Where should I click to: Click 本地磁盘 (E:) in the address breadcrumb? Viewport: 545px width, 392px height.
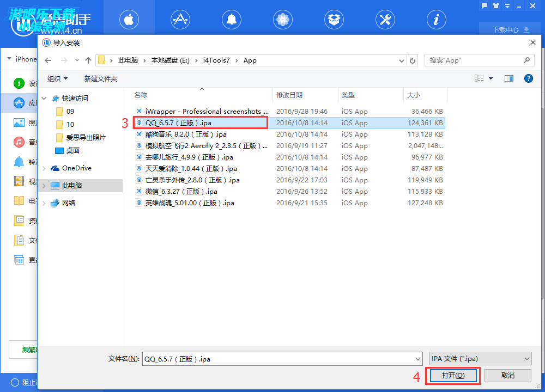pyautogui.click(x=170, y=60)
